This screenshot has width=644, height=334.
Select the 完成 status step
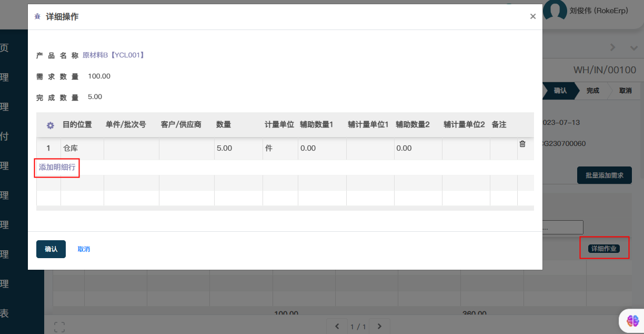(x=592, y=91)
